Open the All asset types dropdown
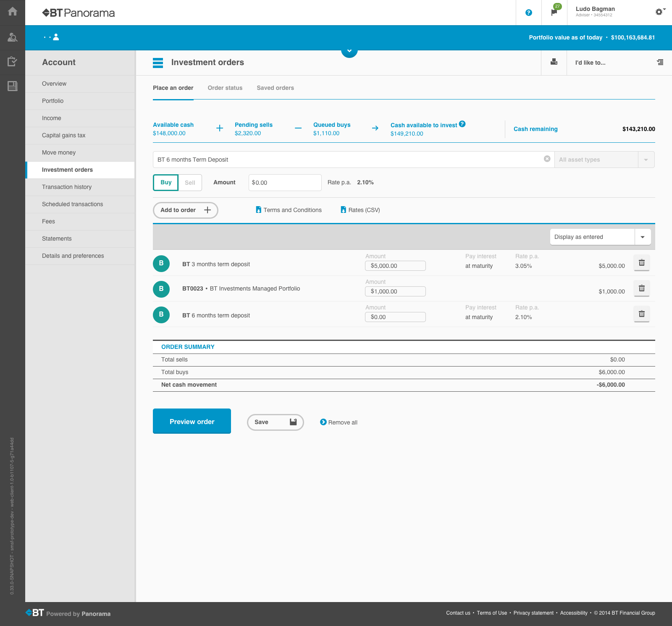This screenshot has height=626, width=672. coord(604,160)
